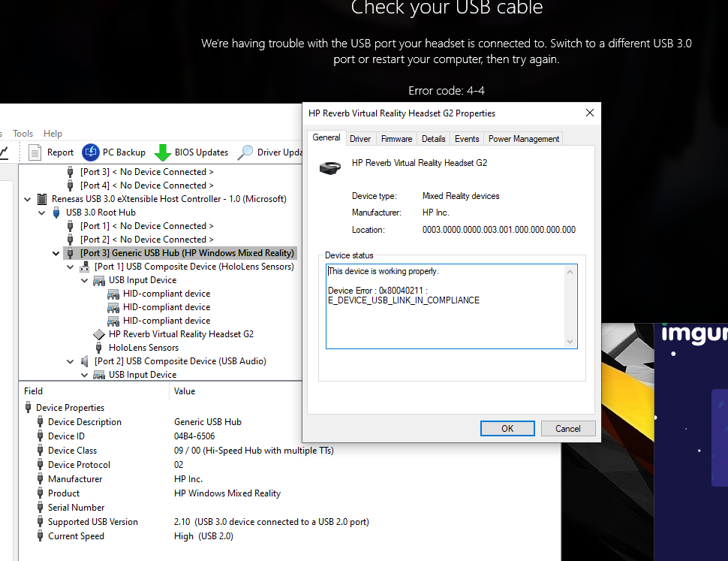Click the USB Audio speaker icon
The height and width of the screenshot is (561, 728).
pyautogui.click(x=85, y=361)
